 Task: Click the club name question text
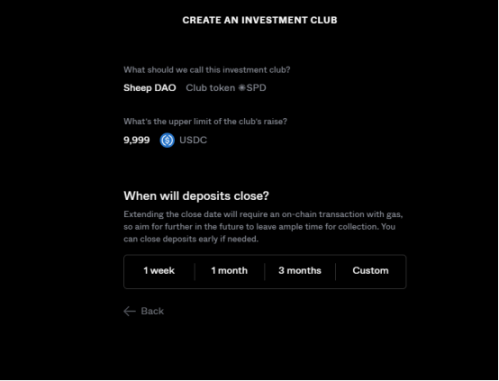[x=207, y=70]
